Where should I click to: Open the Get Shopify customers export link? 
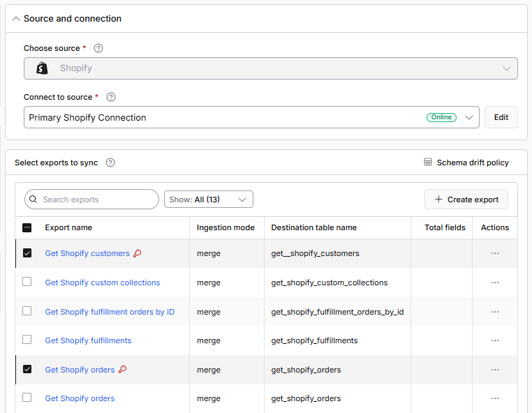coord(87,253)
